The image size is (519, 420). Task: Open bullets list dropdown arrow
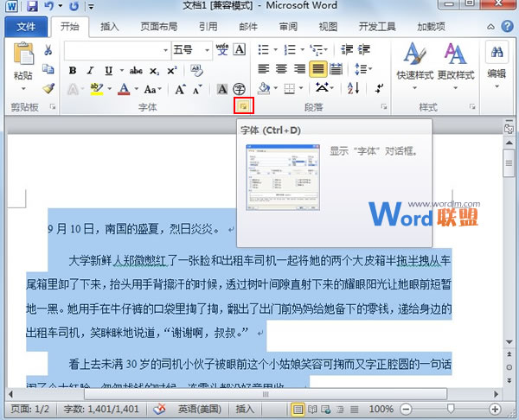[275, 50]
